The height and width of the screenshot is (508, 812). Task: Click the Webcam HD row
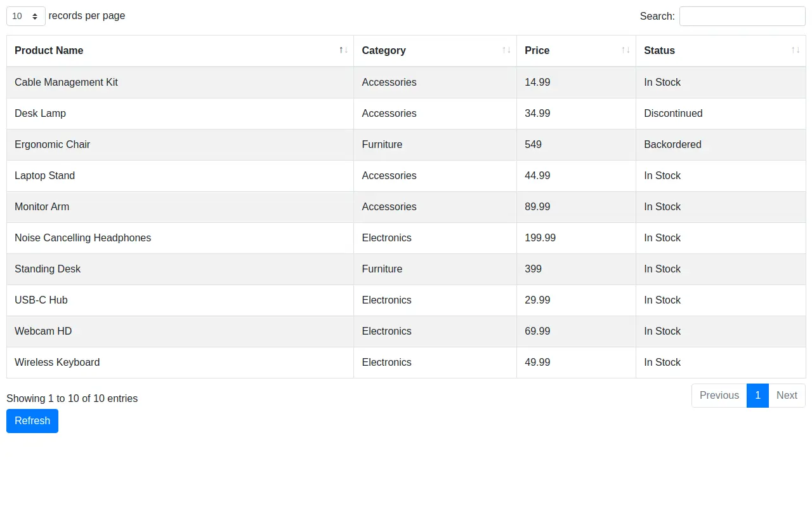[x=406, y=331]
